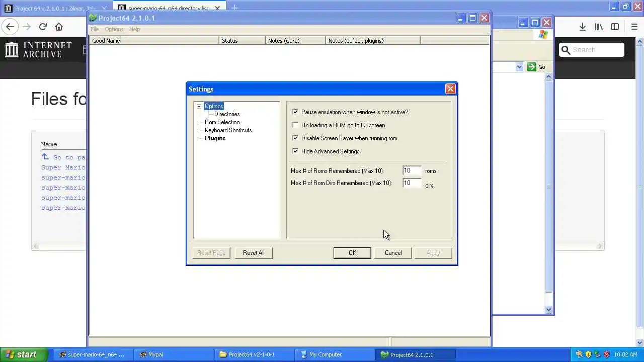Open browser library icon

click(599, 27)
